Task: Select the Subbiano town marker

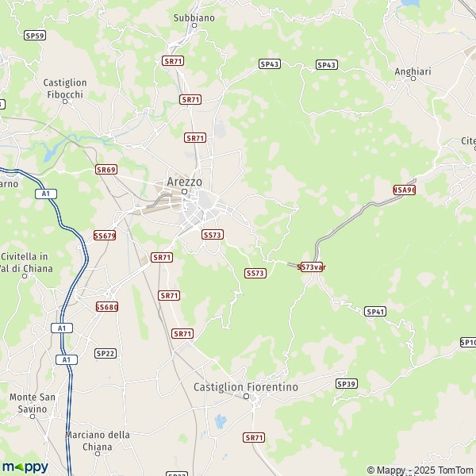Action: pyautogui.click(x=194, y=25)
